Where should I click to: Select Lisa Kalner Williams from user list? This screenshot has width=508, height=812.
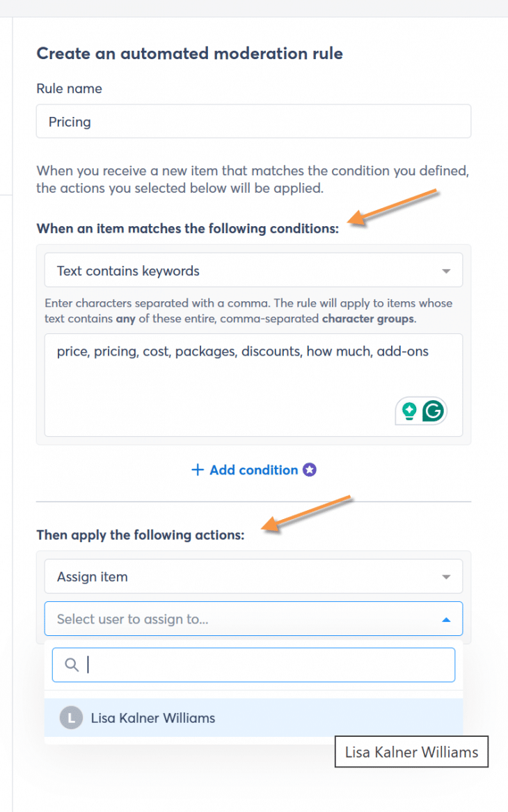tap(253, 718)
